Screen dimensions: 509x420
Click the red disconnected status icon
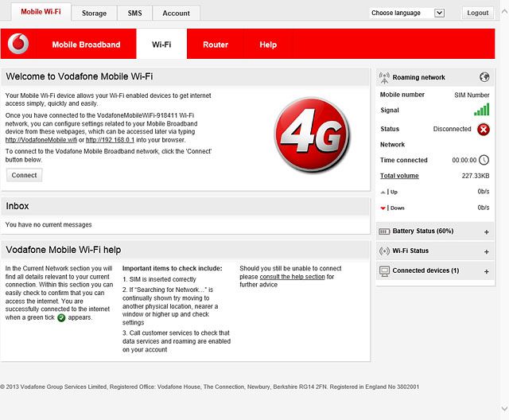pos(484,130)
